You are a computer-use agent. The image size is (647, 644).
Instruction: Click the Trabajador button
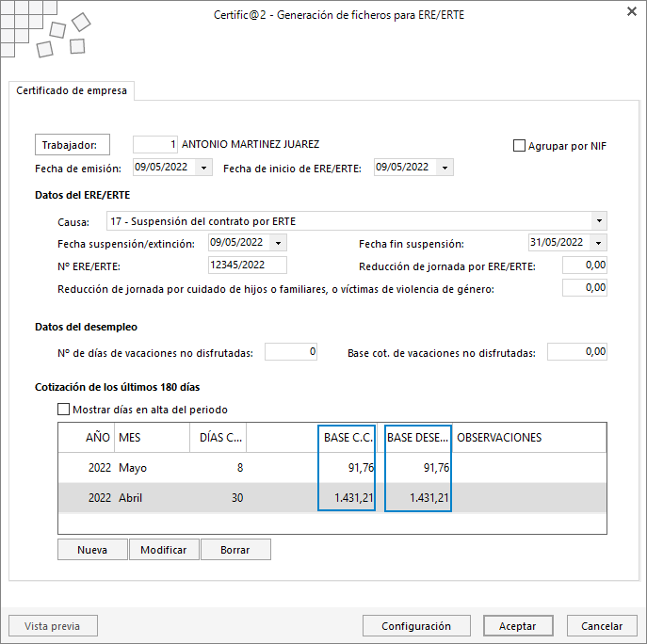coord(73,145)
